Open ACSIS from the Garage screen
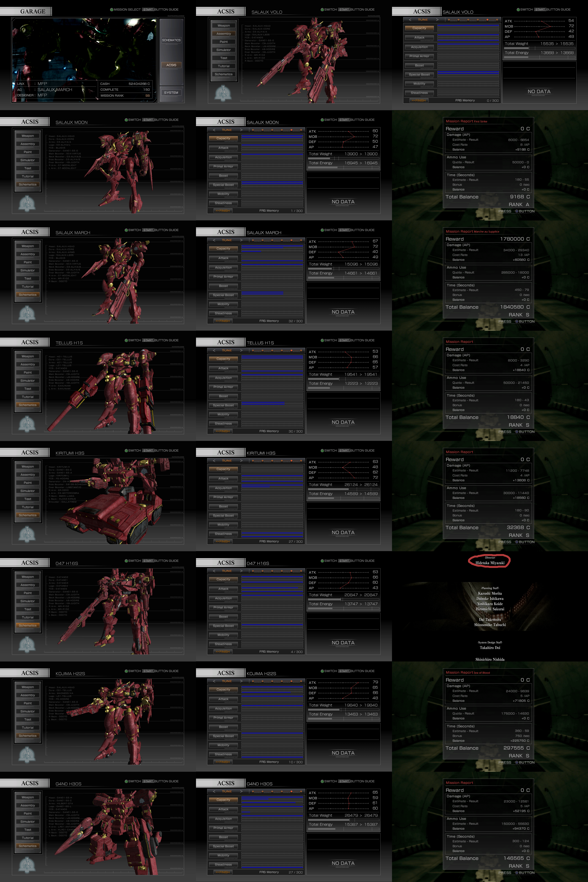 (x=171, y=65)
